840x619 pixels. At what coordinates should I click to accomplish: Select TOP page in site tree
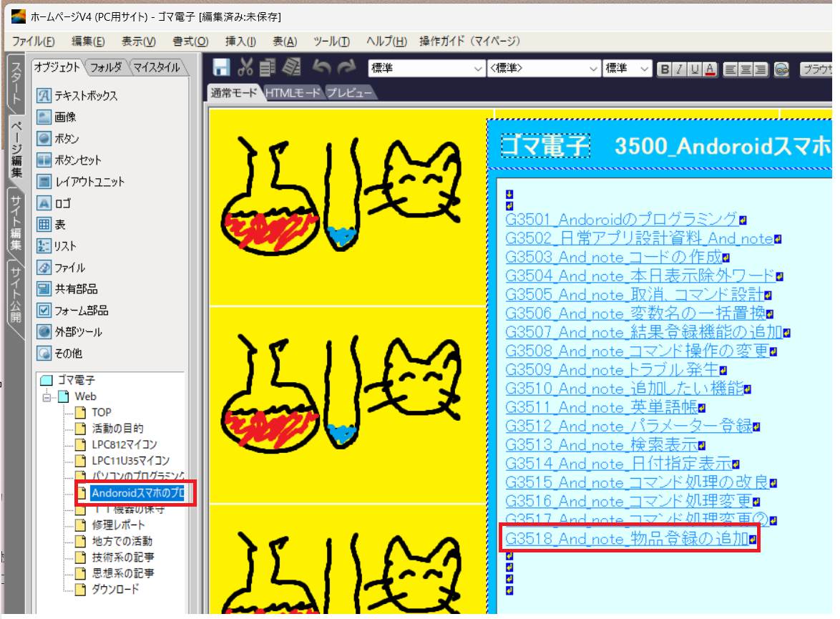tap(102, 412)
